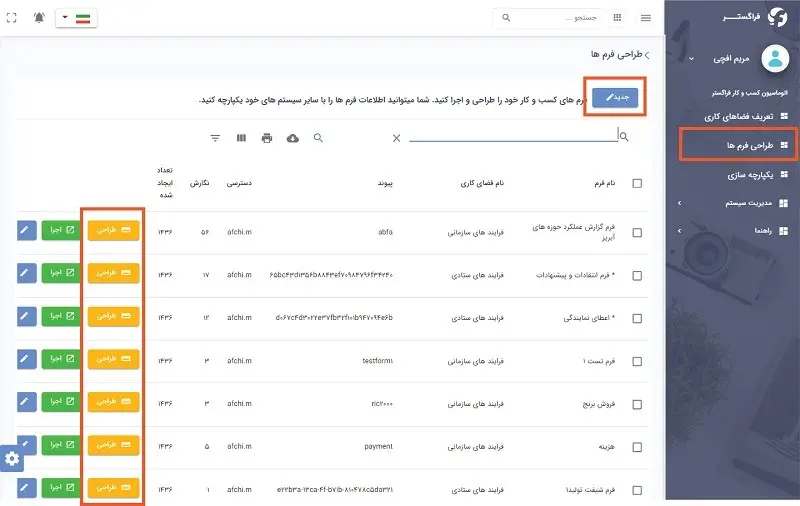This screenshot has width=800, height=506.
Task: Toggle the select-all checkbox in the table header
Action: click(x=637, y=183)
